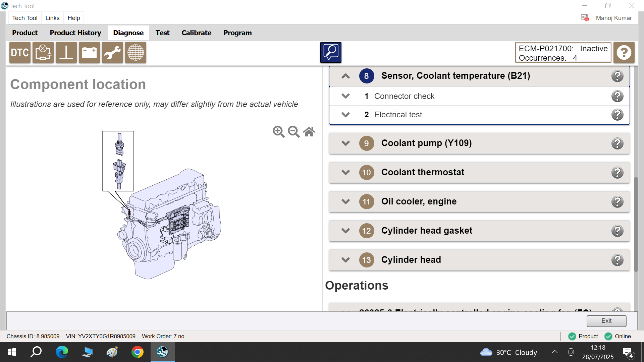Switch to the Test tab

point(162,33)
